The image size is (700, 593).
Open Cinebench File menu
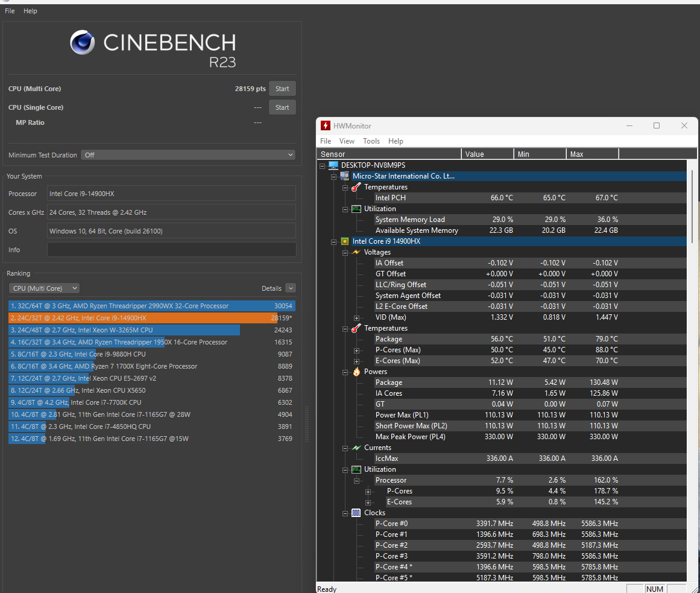click(x=10, y=11)
